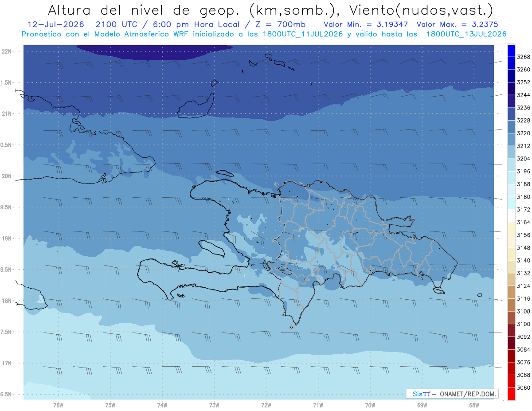Select the '3060' colorbar value
Viewport: 532px width, 411px height.
tap(524, 388)
